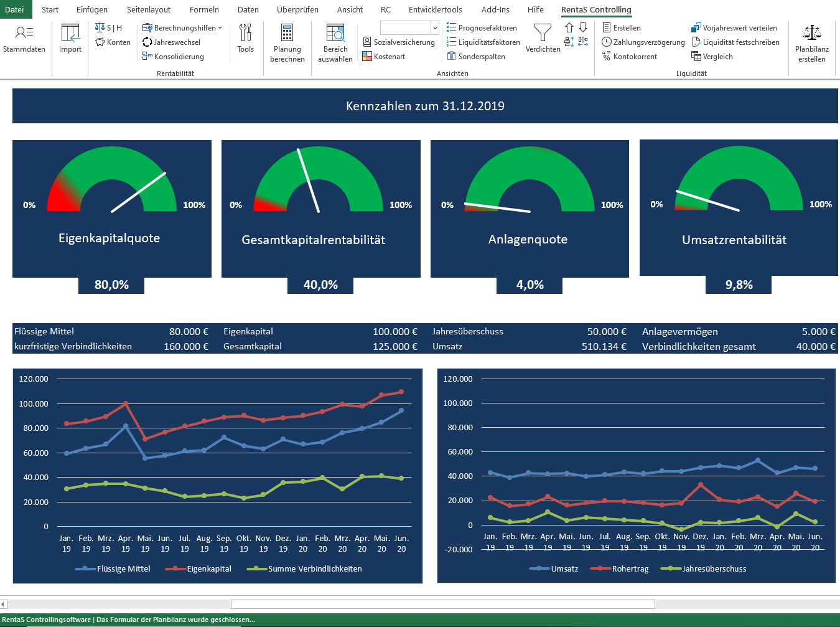Viewport: 840px width, 627px height.
Task: Open the Überprüfen tab
Action: click(x=297, y=9)
